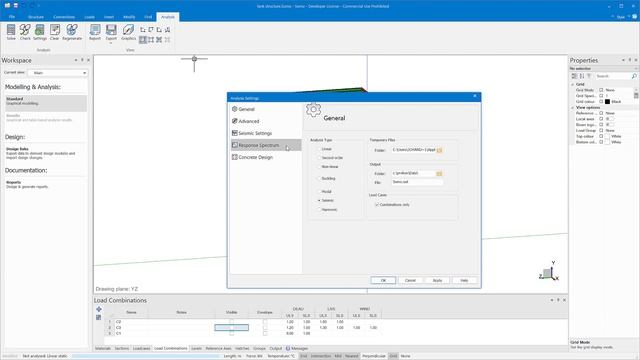Switch to the Modify ribbon tab
The width and height of the screenshot is (640, 360).
coord(129,17)
